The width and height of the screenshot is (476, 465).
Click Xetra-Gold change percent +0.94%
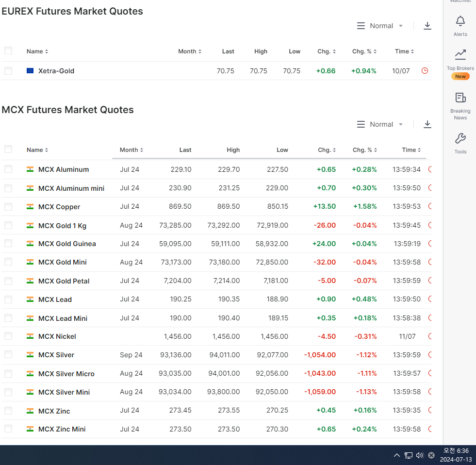[x=364, y=71]
